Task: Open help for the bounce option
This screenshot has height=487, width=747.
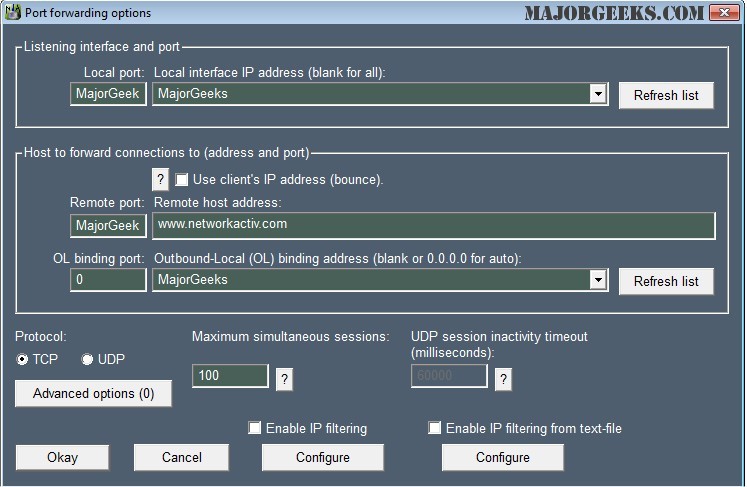Action: pos(160,179)
